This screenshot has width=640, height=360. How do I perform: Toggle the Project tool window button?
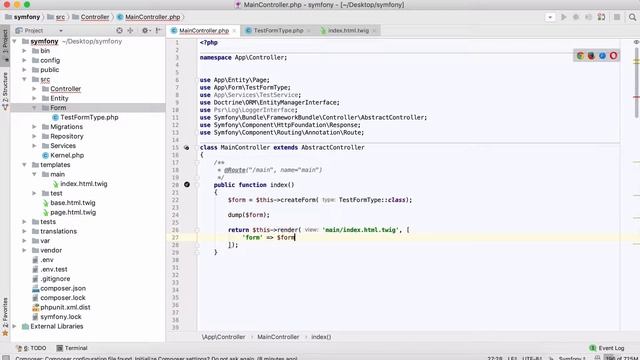click(5, 45)
